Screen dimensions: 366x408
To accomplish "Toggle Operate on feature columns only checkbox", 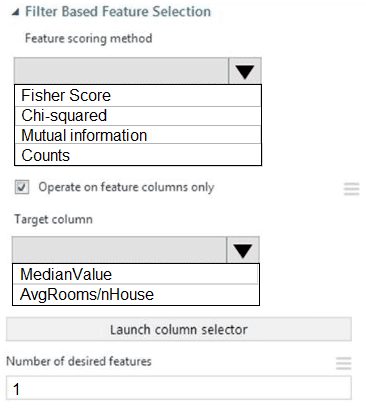I will click(x=22, y=187).
